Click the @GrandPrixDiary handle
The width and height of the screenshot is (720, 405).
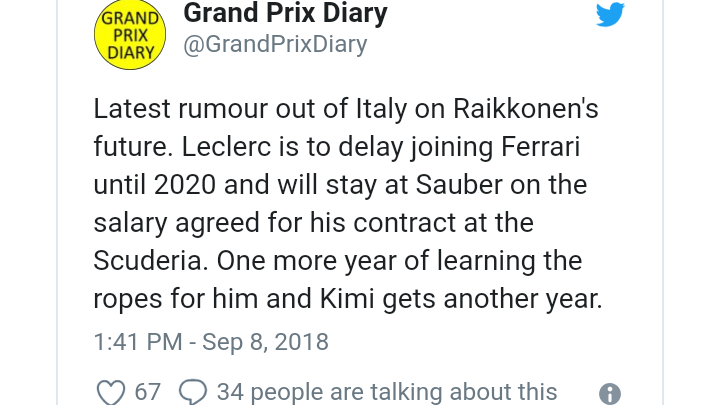[x=275, y=45]
